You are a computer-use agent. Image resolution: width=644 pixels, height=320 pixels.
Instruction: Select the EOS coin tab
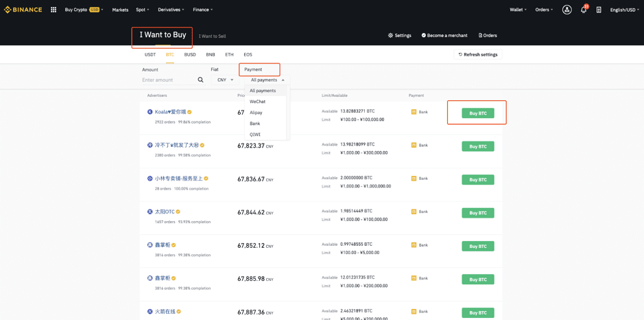click(248, 54)
